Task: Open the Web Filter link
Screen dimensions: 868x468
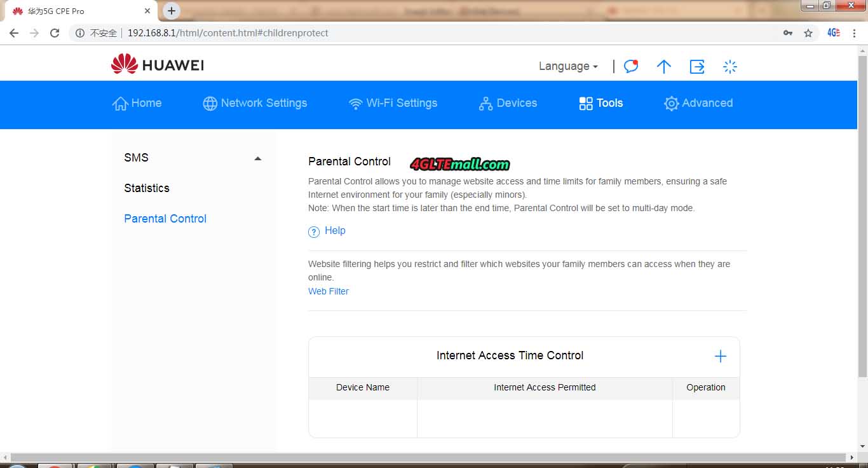Action: point(329,291)
